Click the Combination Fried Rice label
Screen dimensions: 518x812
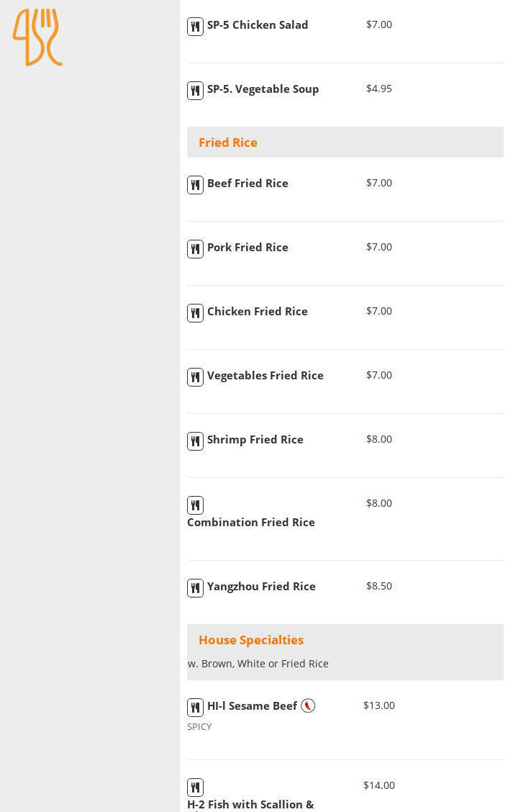pyautogui.click(x=251, y=523)
